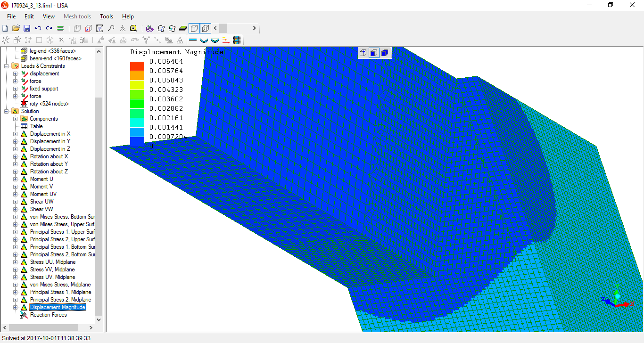
Task: Select Reaction Forces in the tree
Action: (48, 315)
